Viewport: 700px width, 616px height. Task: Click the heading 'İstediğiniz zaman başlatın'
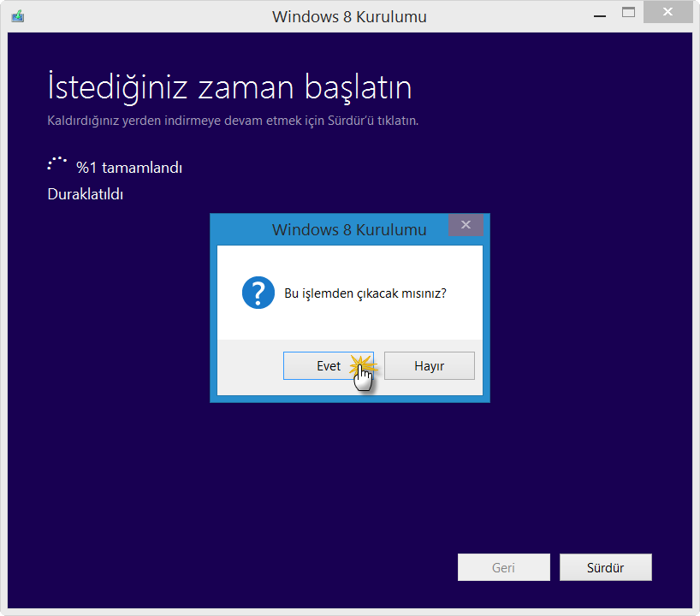coord(229,87)
